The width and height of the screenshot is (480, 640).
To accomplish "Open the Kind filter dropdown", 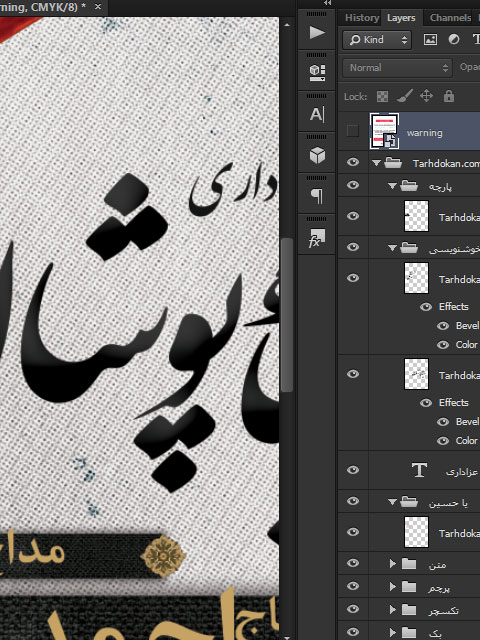I will click(x=377, y=40).
